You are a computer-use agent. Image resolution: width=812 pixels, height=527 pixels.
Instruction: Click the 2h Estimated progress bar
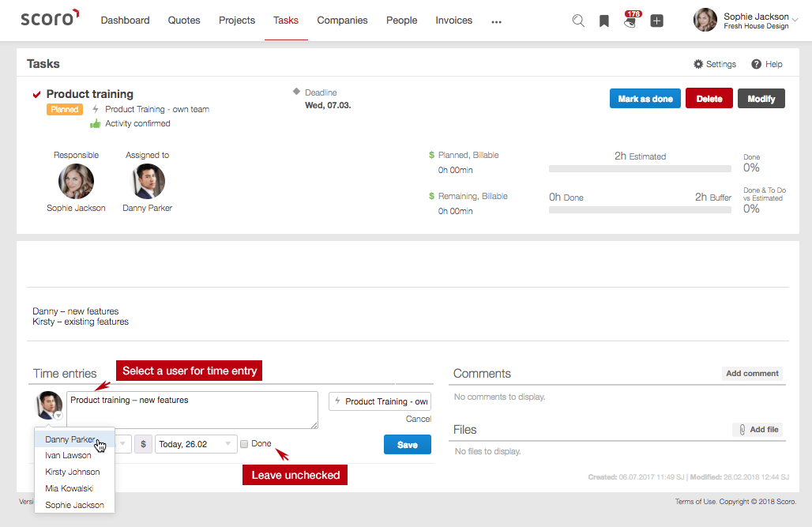640,168
